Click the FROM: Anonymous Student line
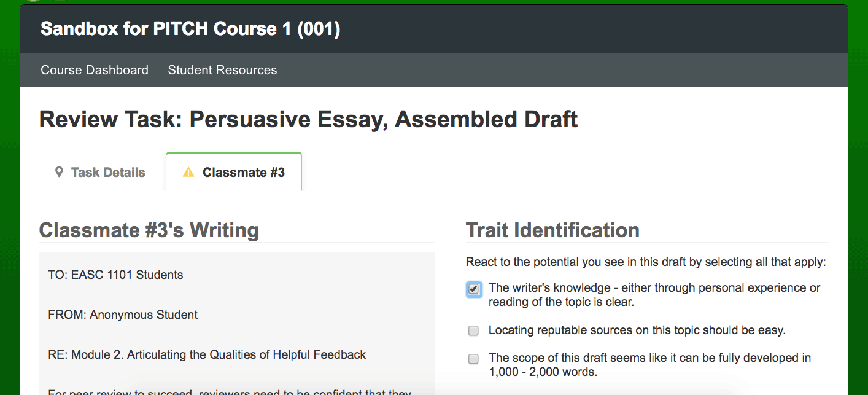 [x=123, y=315]
